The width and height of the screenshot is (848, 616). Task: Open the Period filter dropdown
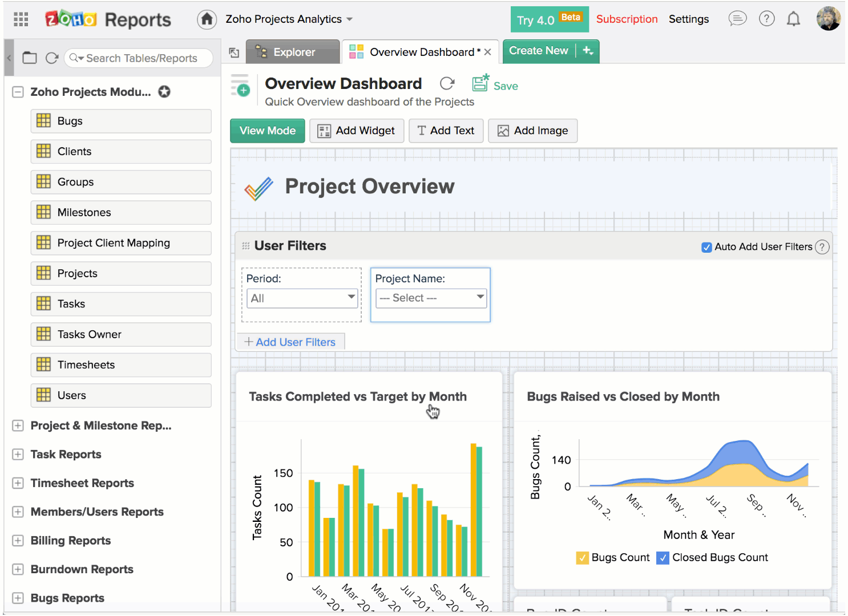[302, 298]
